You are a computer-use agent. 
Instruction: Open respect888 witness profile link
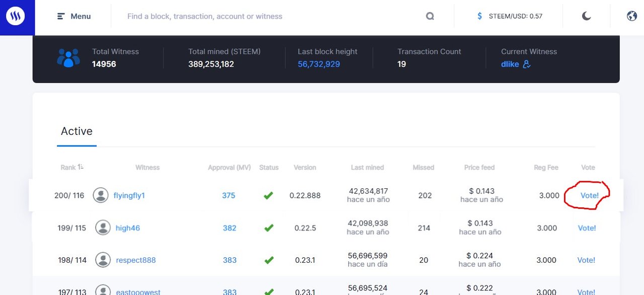(x=136, y=260)
